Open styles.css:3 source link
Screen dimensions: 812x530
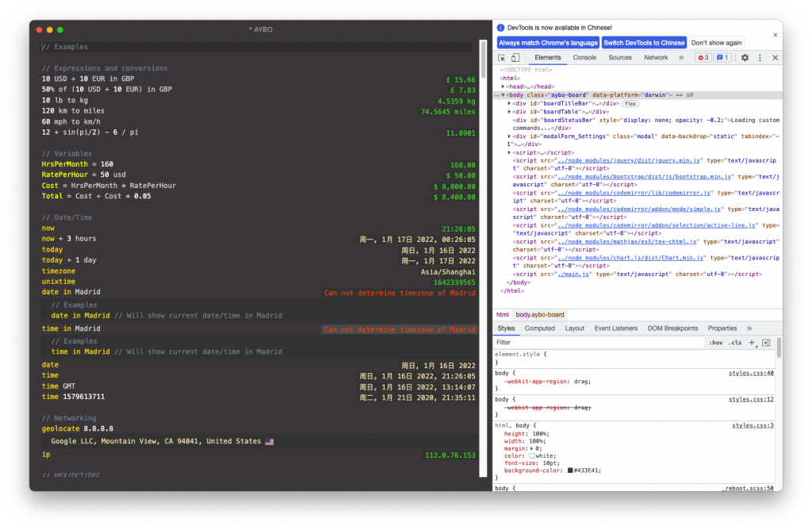(753, 425)
